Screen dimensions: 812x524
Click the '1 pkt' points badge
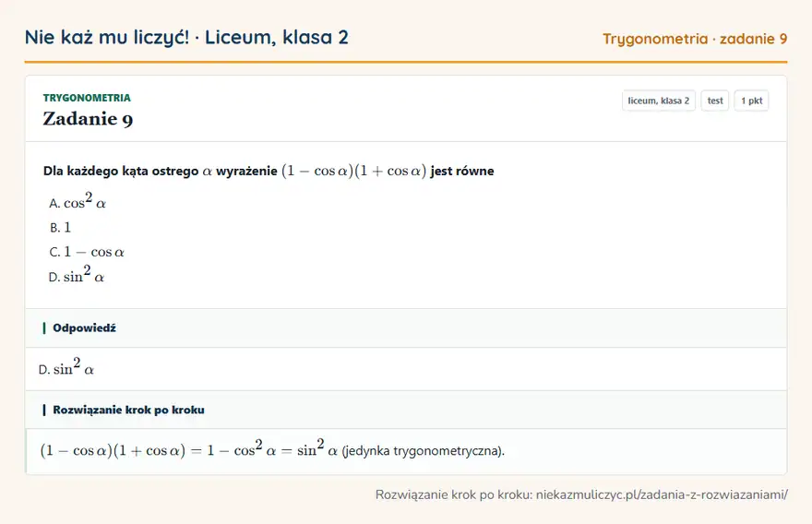tap(751, 101)
